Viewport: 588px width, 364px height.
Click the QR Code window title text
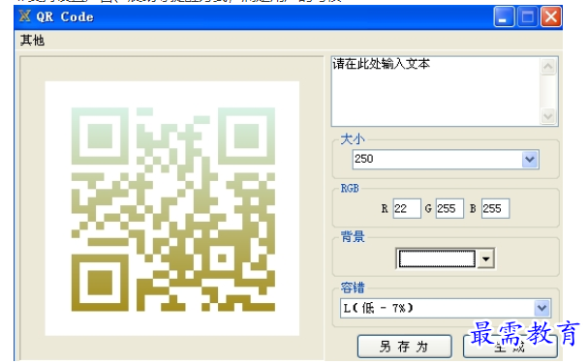(x=65, y=16)
